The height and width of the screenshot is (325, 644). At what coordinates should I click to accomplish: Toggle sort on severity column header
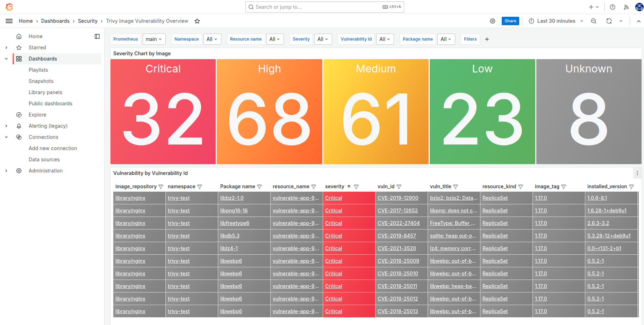(335, 186)
